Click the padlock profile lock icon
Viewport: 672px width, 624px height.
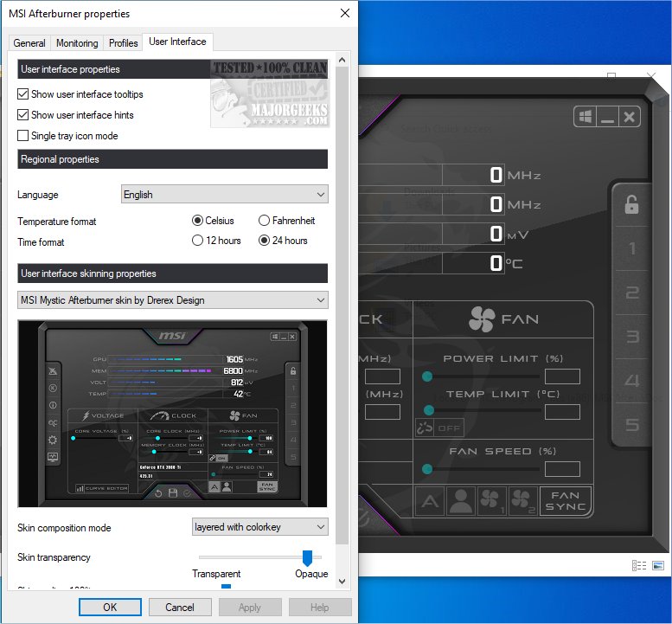tap(631, 204)
